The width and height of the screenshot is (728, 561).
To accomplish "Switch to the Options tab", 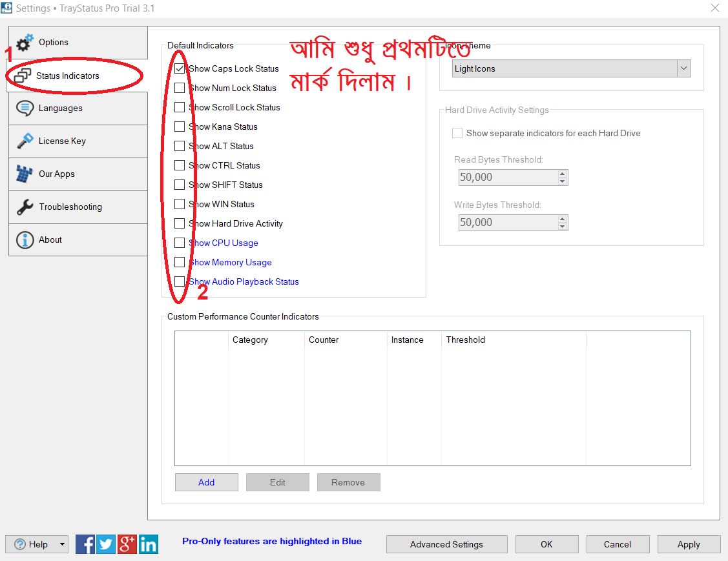I will coord(78,42).
